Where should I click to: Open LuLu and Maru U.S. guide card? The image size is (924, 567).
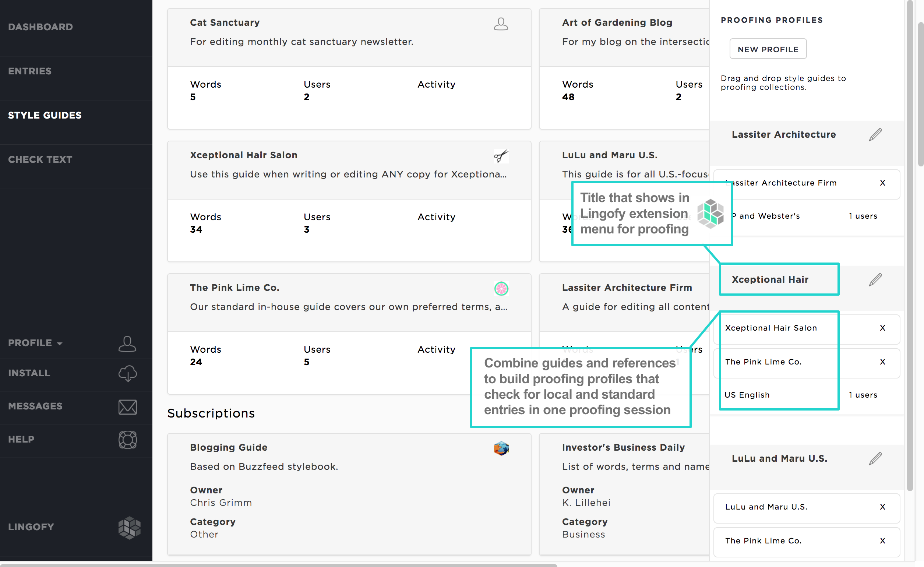(x=609, y=155)
